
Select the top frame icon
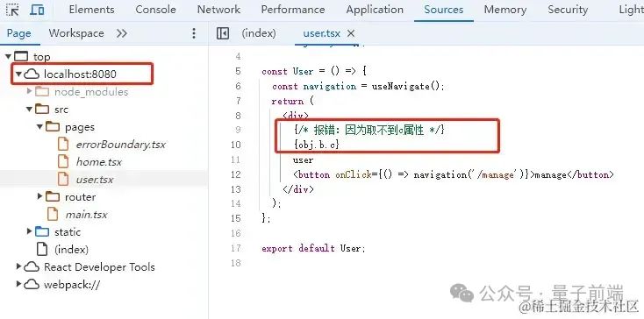(21, 57)
